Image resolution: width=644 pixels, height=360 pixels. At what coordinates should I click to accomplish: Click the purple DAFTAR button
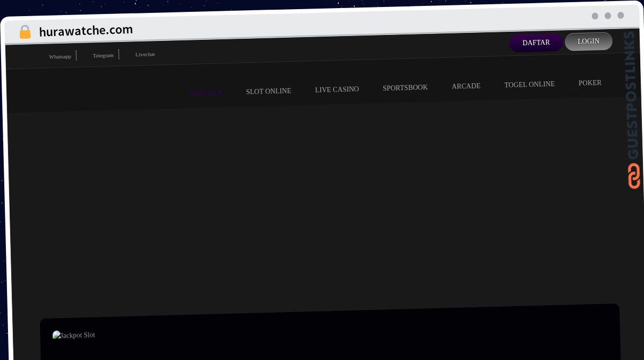[x=536, y=42]
